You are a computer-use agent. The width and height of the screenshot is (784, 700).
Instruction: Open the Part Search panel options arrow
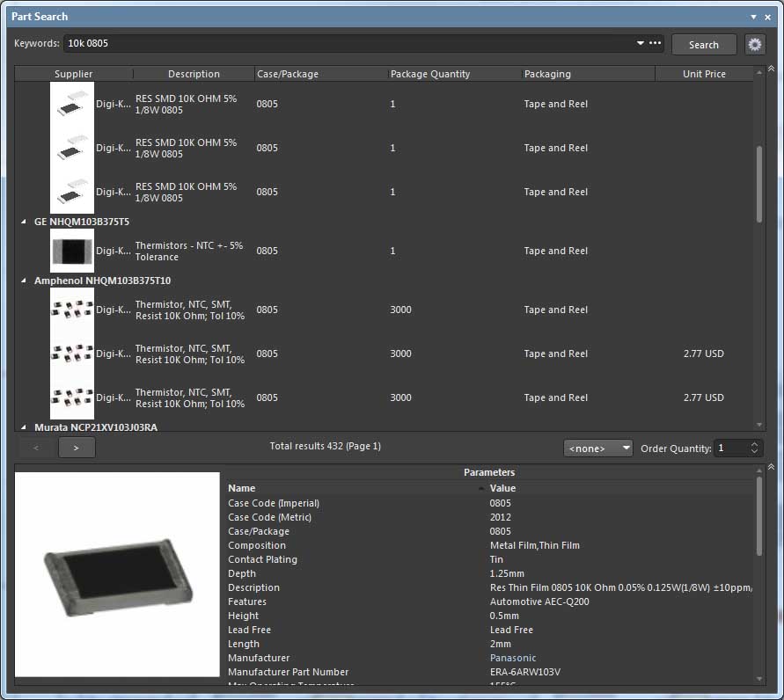(x=753, y=17)
